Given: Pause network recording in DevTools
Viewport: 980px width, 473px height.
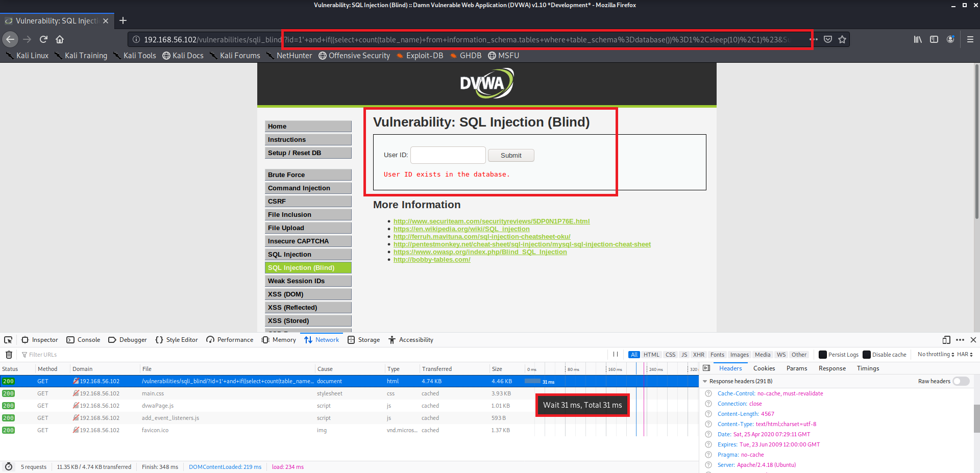Looking at the screenshot, I should (x=616, y=355).
